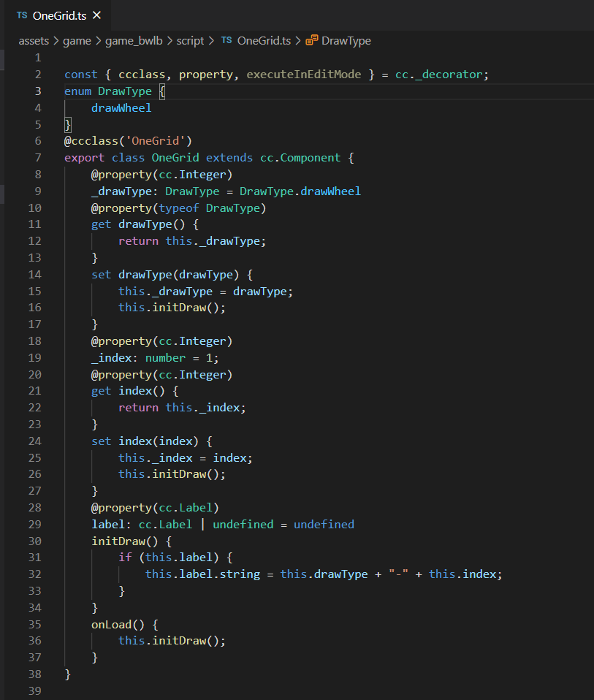Click 'DrawType.drawWheel' on line 9

pos(300,191)
